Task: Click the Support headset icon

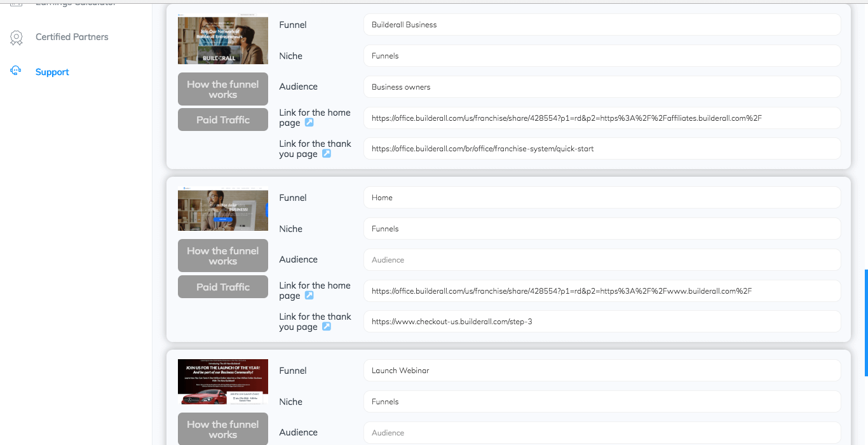Action: (x=16, y=71)
